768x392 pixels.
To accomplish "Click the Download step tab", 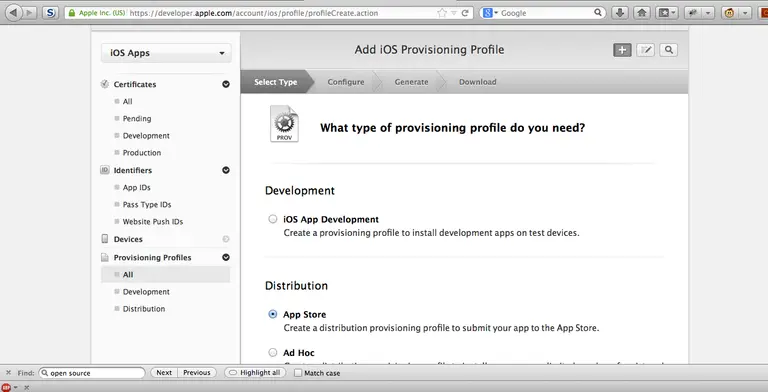I will point(478,82).
